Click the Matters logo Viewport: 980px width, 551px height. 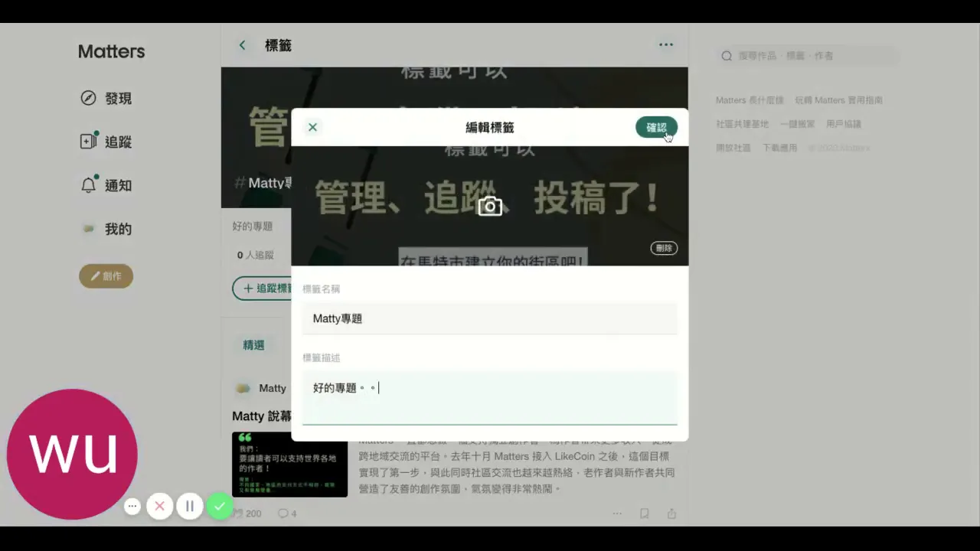coord(111,51)
